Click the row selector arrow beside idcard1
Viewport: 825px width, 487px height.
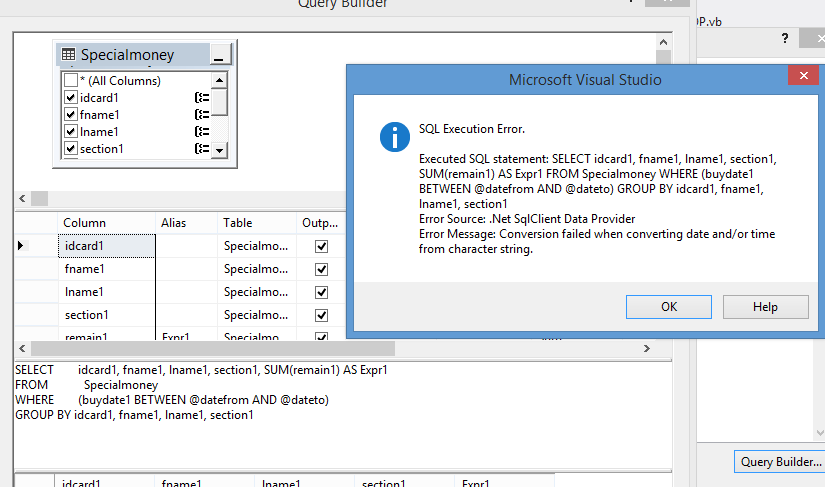pos(21,246)
